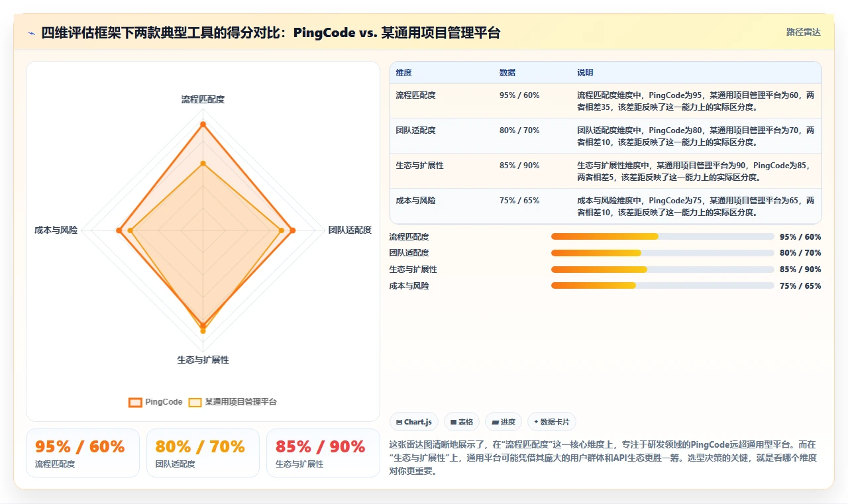The image size is (848, 504).
Task: Click the 75% / 65% progress bar value
Action: tap(800, 285)
